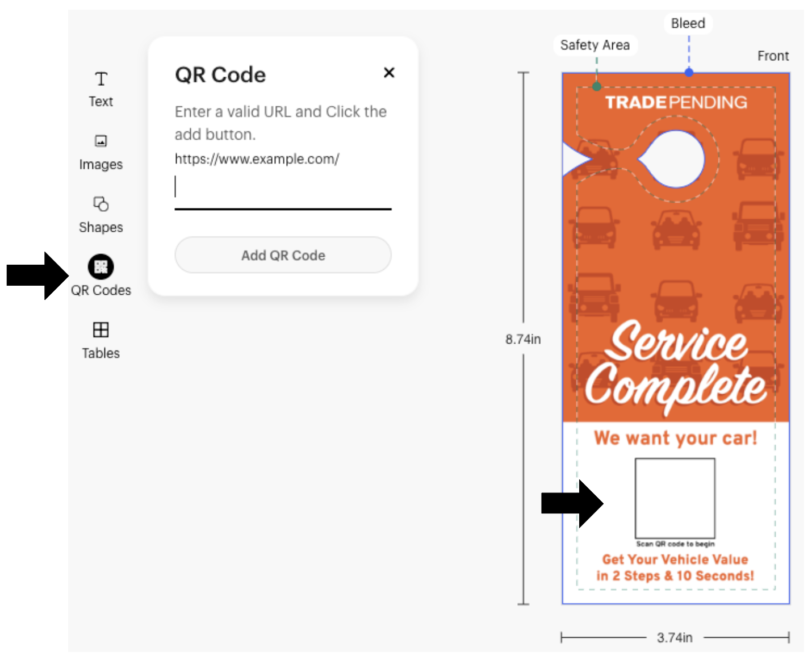Screen dimensions: 812x660
Task: Click the Add QR Code button
Action: tap(282, 255)
